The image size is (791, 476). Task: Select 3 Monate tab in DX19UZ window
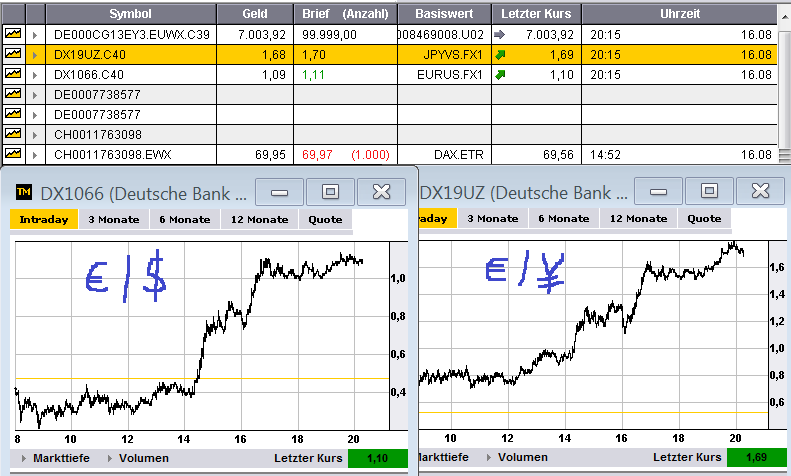click(x=492, y=218)
